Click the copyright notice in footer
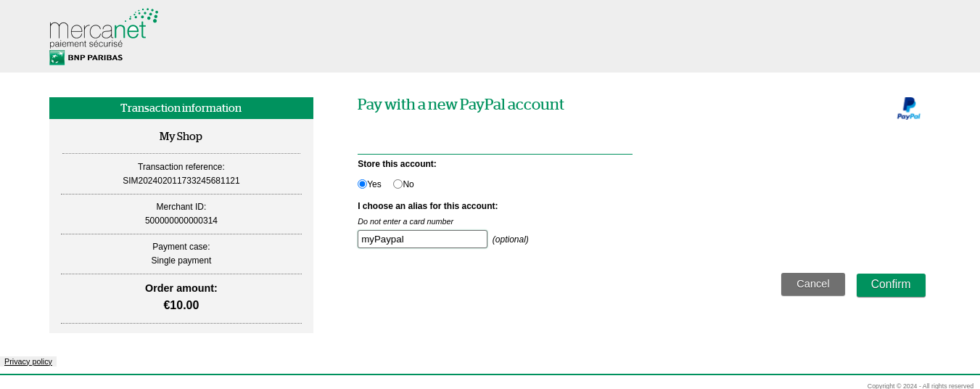This screenshot has width=980, height=389. pos(920,385)
